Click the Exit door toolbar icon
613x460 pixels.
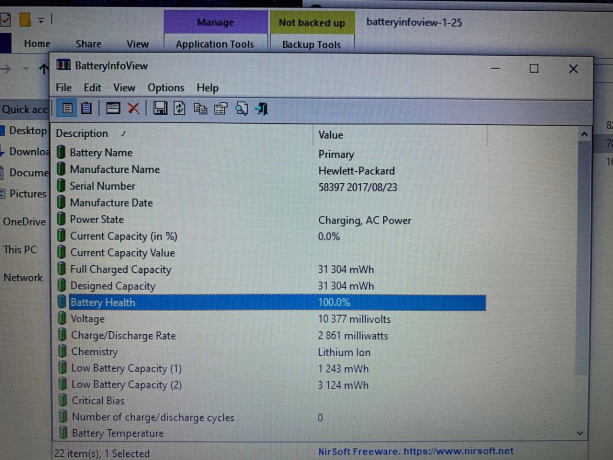tap(261, 108)
